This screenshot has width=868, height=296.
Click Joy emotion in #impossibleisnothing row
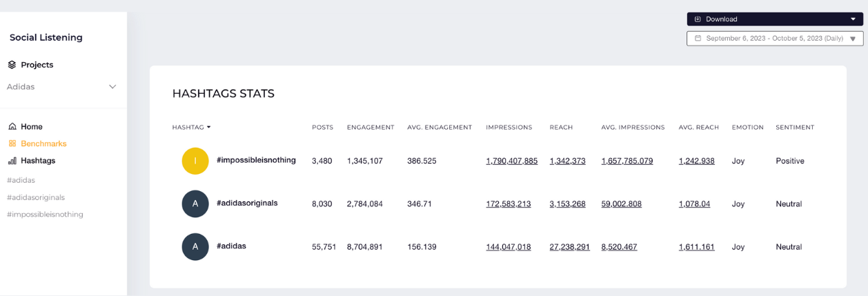[738, 161]
